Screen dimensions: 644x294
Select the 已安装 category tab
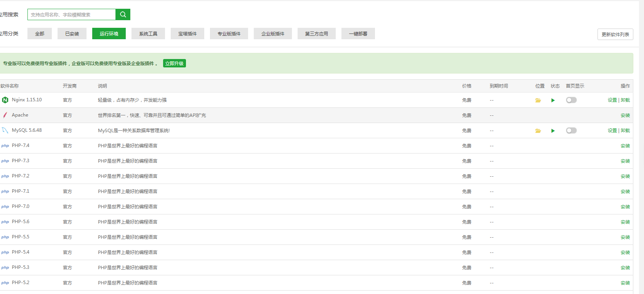pyautogui.click(x=72, y=34)
